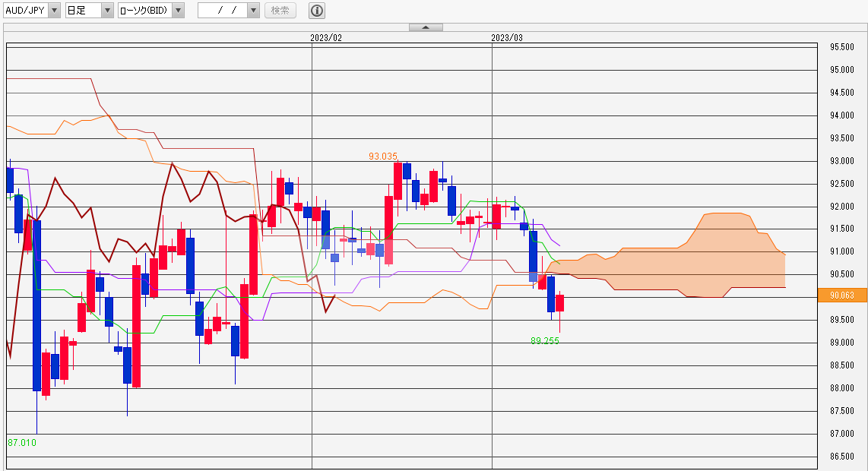Click the low price label 87.010
The image size is (868, 471).
tap(22, 443)
